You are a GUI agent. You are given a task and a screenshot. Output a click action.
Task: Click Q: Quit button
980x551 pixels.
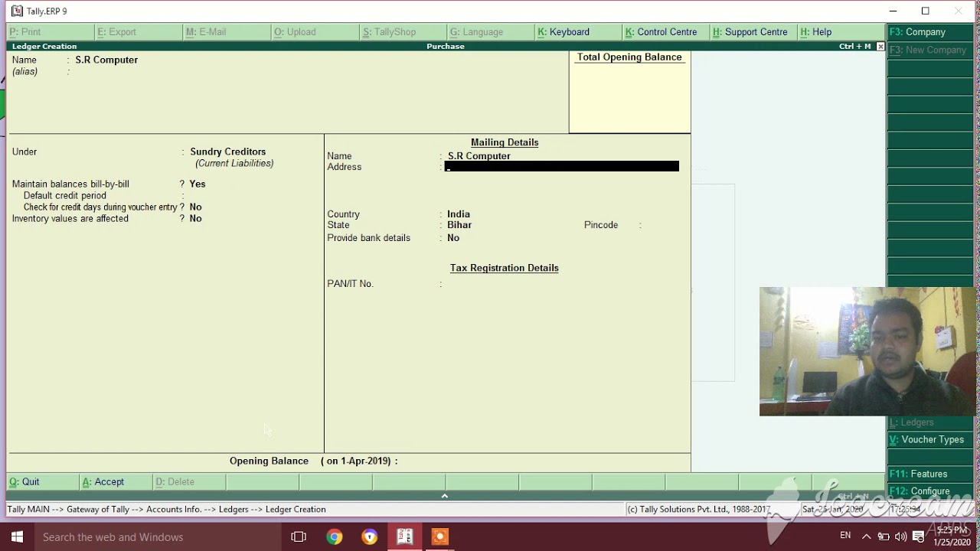[43, 481]
